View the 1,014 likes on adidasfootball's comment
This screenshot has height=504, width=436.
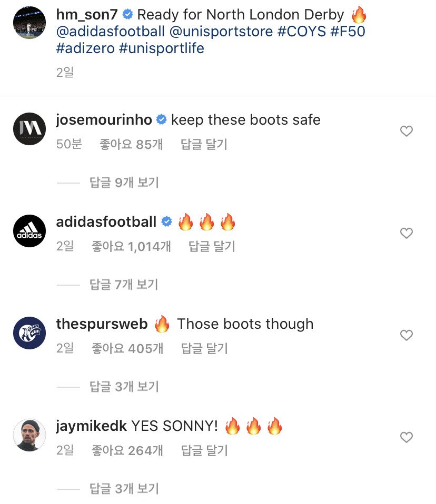point(131,246)
